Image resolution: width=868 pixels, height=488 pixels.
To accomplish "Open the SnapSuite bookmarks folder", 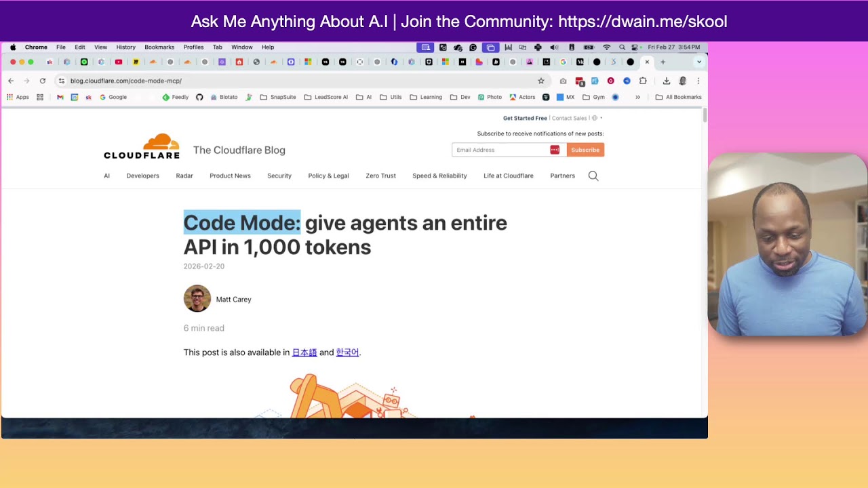I will click(x=278, y=97).
